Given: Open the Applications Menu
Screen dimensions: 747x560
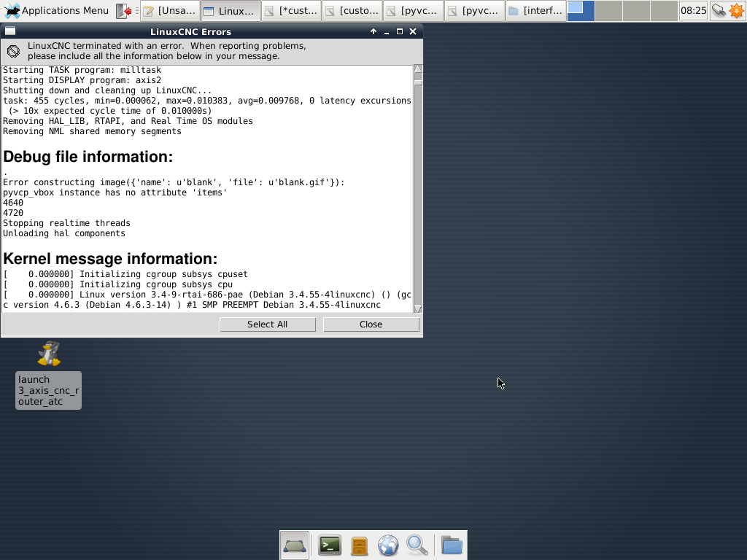Looking at the screenshot, I should pos(56,10).
